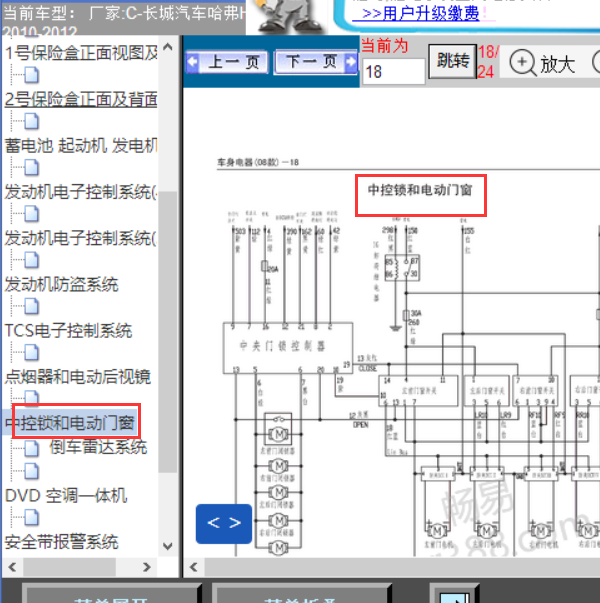This screenshot has height=603, width=600.
Task: Click page icon under 2号保险盒正面及背面
Action: coord(32,122)
